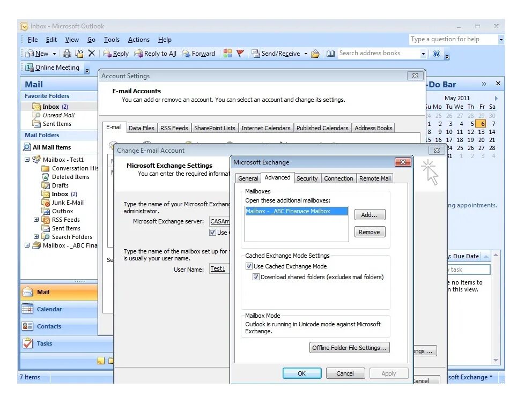Open Conversation History folder
This screenshot has height=404, width=532.
click(x=70, y=168)
